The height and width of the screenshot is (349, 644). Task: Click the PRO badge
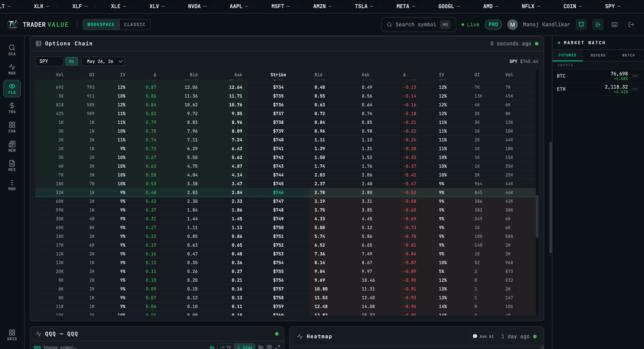[493, 25]
